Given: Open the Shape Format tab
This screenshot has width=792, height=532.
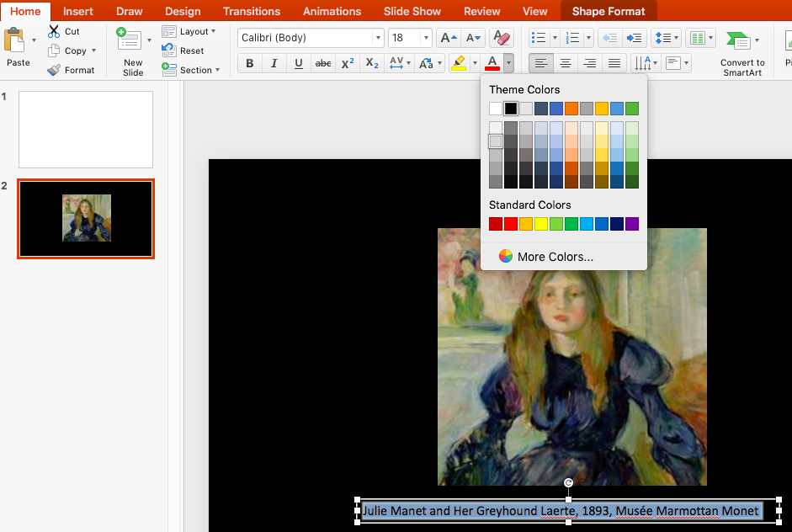Looking at the screenshot, I should pyautogui.click(x=609, y=11).
